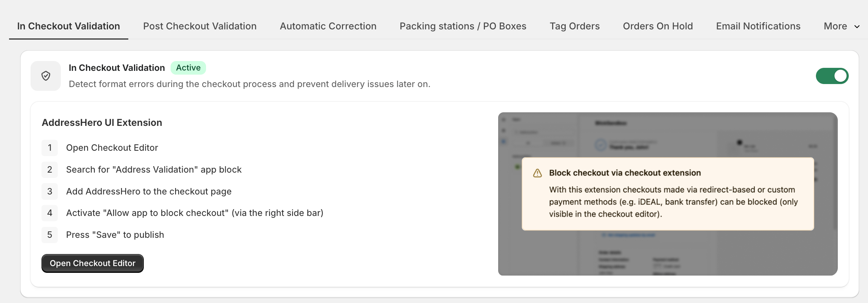Click the warning triangle icon in banner
Image resolution: width=868 pixels, height=303 pixels.
click(x=537, y=173)
